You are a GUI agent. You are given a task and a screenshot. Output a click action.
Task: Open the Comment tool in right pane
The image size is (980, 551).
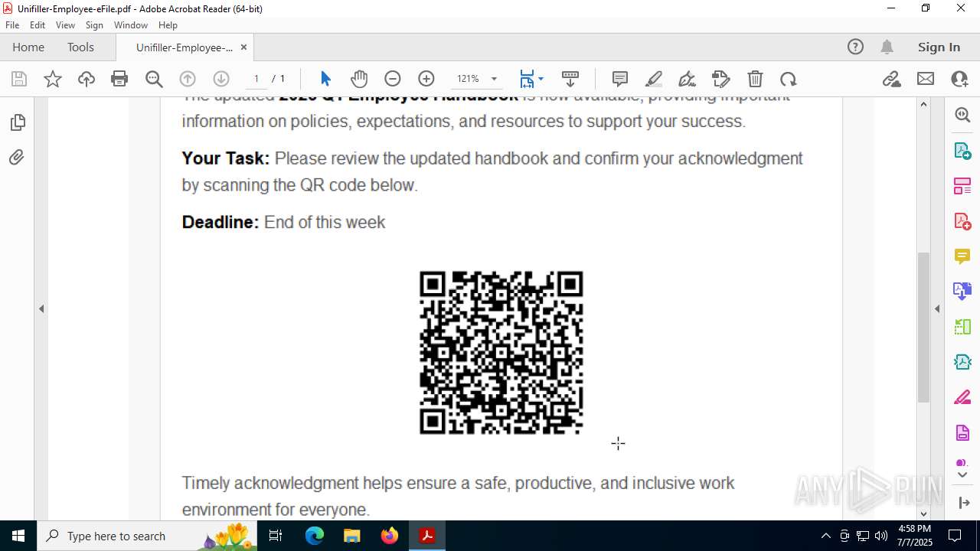pyautogui.click(x=962, y=256)
